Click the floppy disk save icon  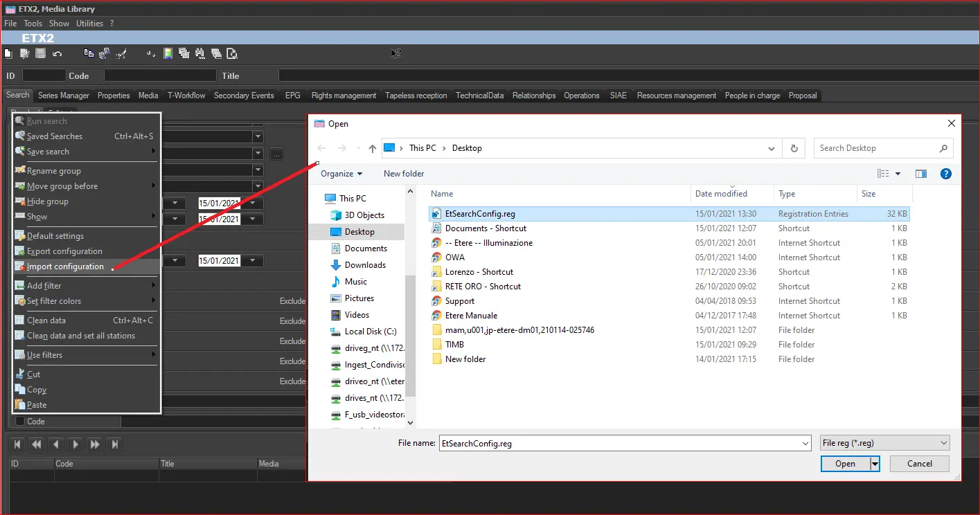coord(41,53)
